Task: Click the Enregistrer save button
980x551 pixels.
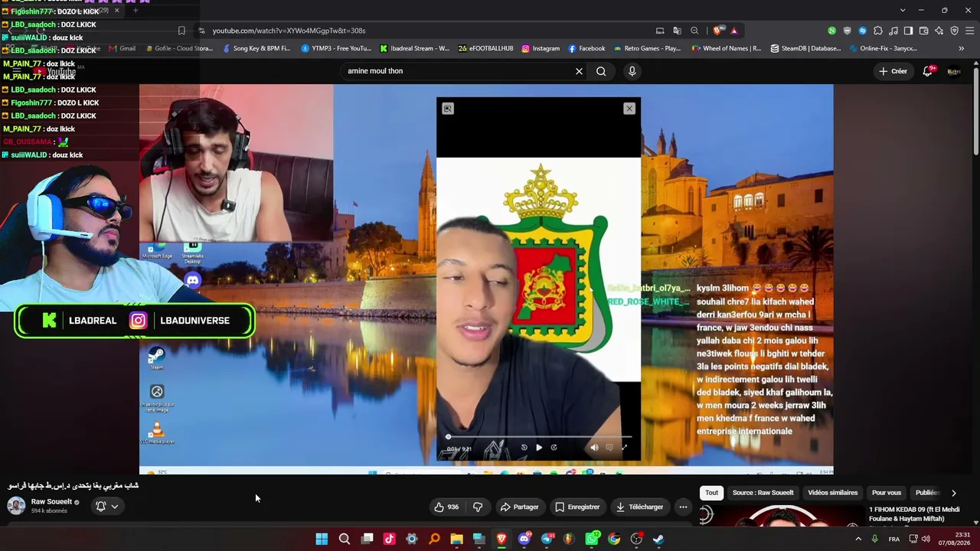Action: tap(578, 507)
